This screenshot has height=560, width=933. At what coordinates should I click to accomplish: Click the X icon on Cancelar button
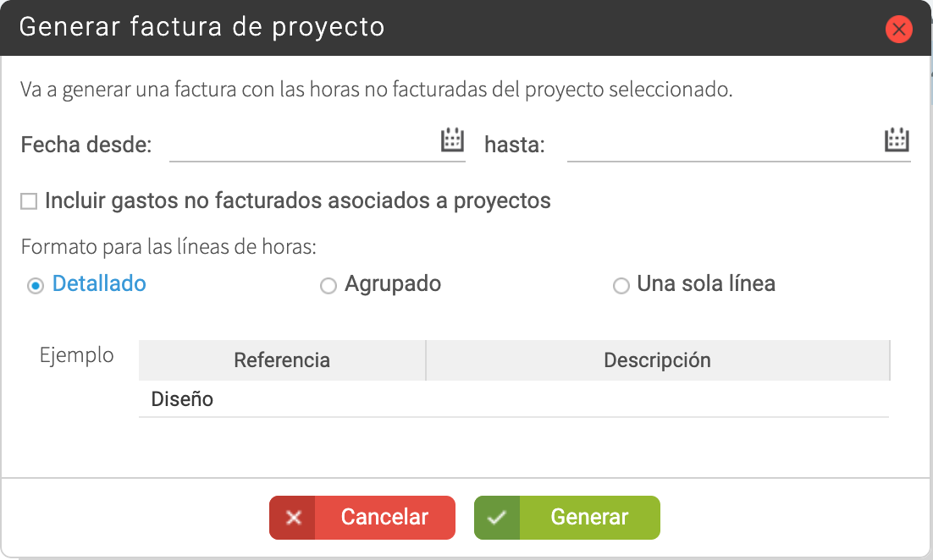click(x=293, y=518)
